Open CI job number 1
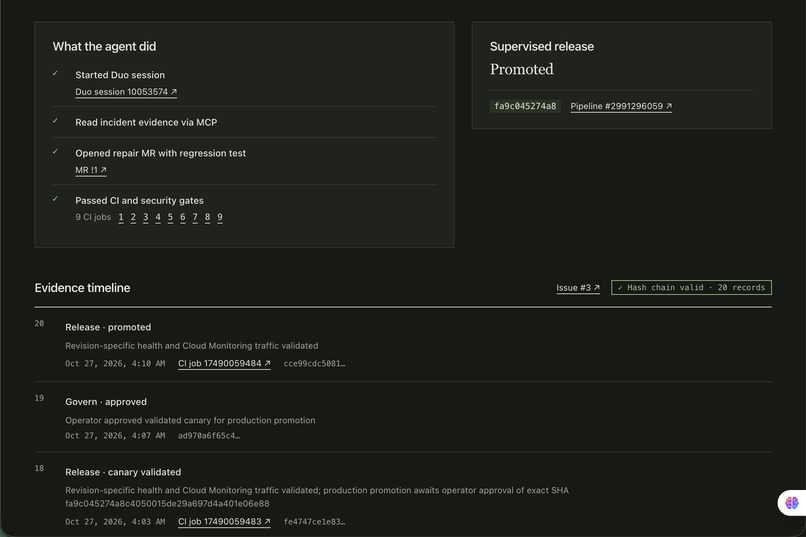The width and height of the screenshot is (806, 537). coord(121,217)
